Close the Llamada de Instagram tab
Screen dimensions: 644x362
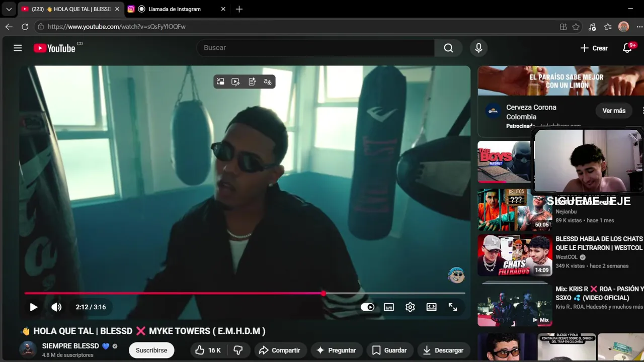(x=223, y=9)
